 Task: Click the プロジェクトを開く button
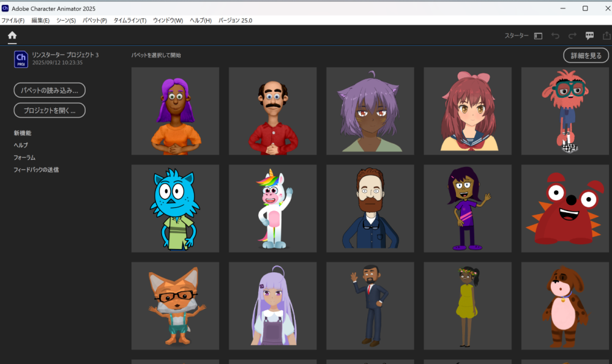click(50, 111)
